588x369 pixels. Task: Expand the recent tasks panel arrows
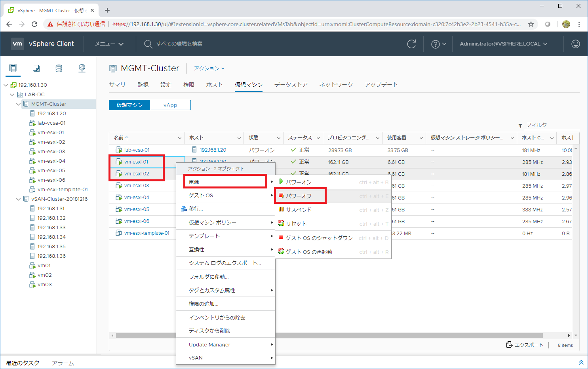pyautogui.click(x=581, y=362)
